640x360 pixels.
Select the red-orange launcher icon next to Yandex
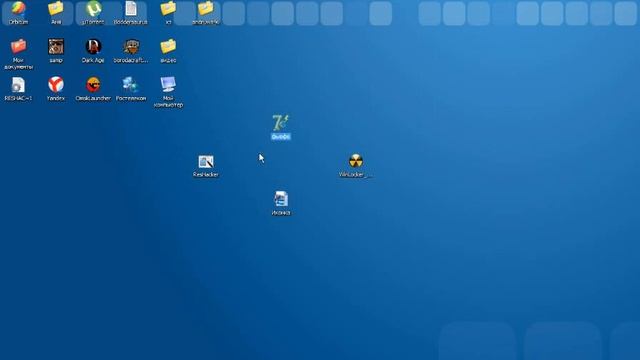(93, 85)
